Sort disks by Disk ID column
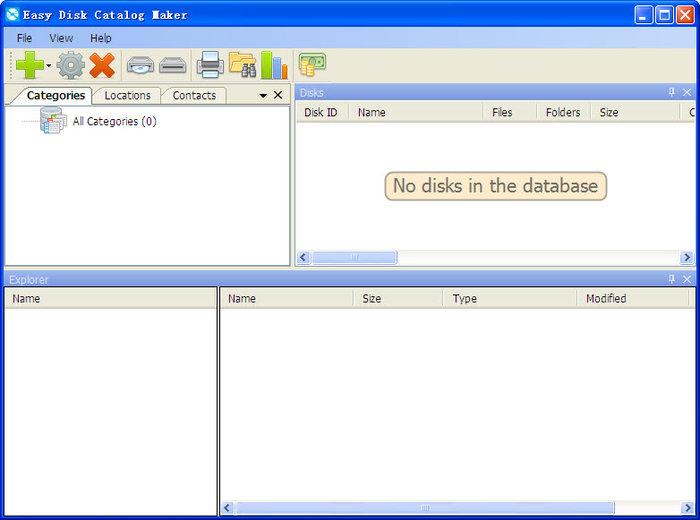The image size is (700, 520). (x=321, y=112)
